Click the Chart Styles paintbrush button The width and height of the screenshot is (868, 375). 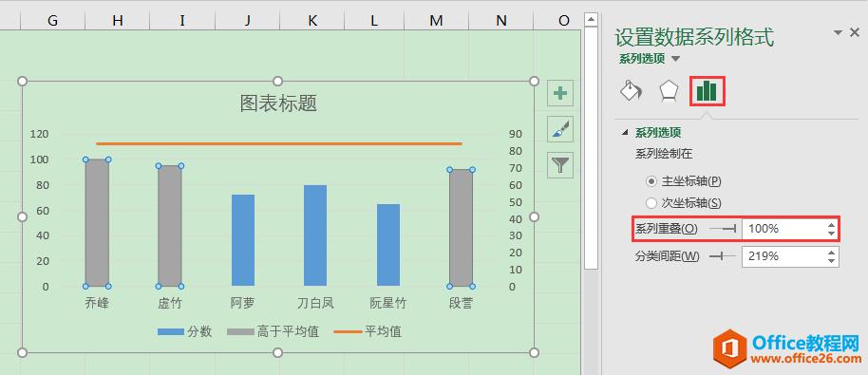coord(560,129)
